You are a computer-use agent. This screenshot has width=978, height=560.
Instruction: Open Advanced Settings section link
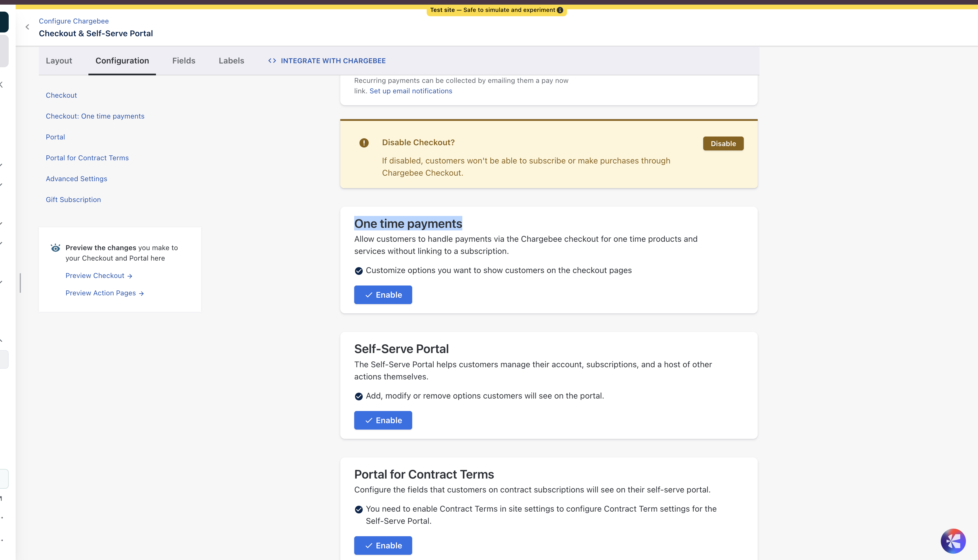[77, 179]
